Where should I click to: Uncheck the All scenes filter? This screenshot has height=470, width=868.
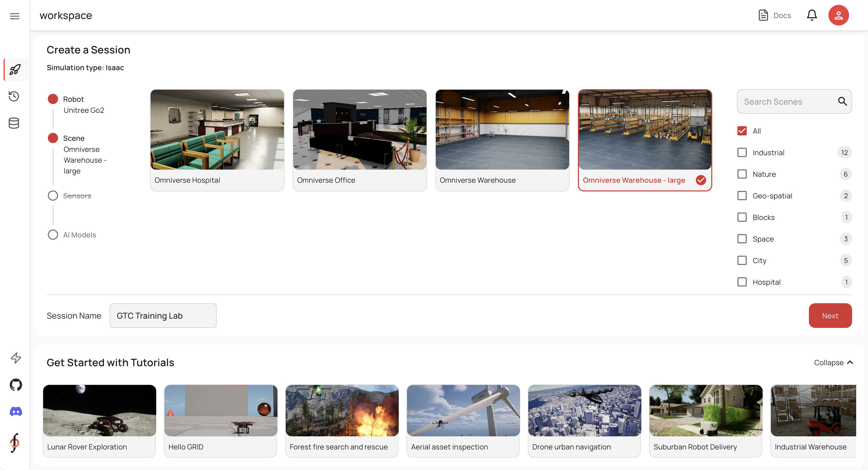[742, 131]
